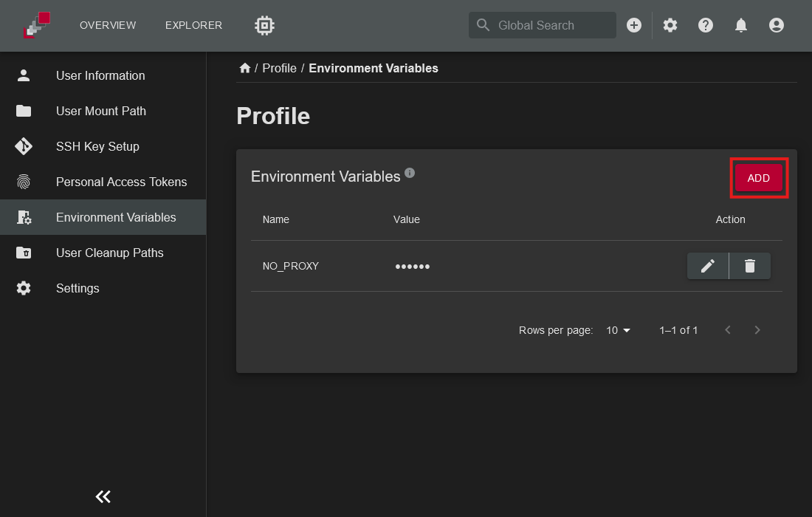Click the Value column header
The image size is (812, 517).
click(x=407, y=219)
